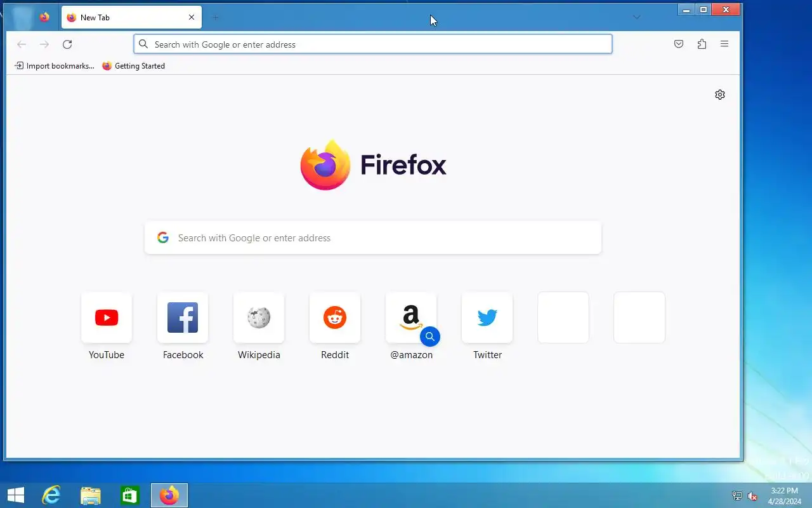Open the Save to Pocket icon
Screen dimensions: 812x508
coord(679,44)
